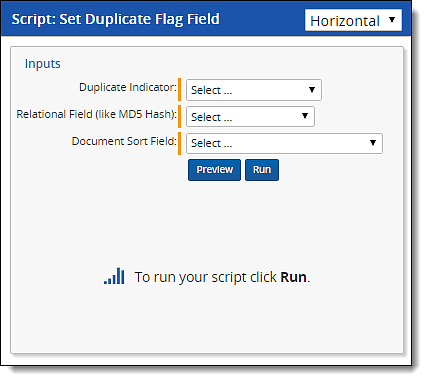Click the bar chart icon beside run message
The width and height of the screenshot is (427, 381).
click(x=114, y=276)
